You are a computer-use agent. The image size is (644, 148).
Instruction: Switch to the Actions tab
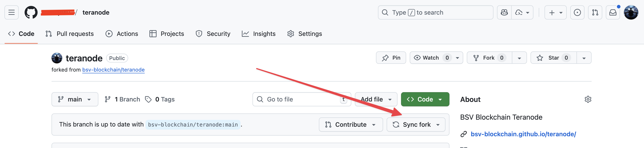(122, 34)
